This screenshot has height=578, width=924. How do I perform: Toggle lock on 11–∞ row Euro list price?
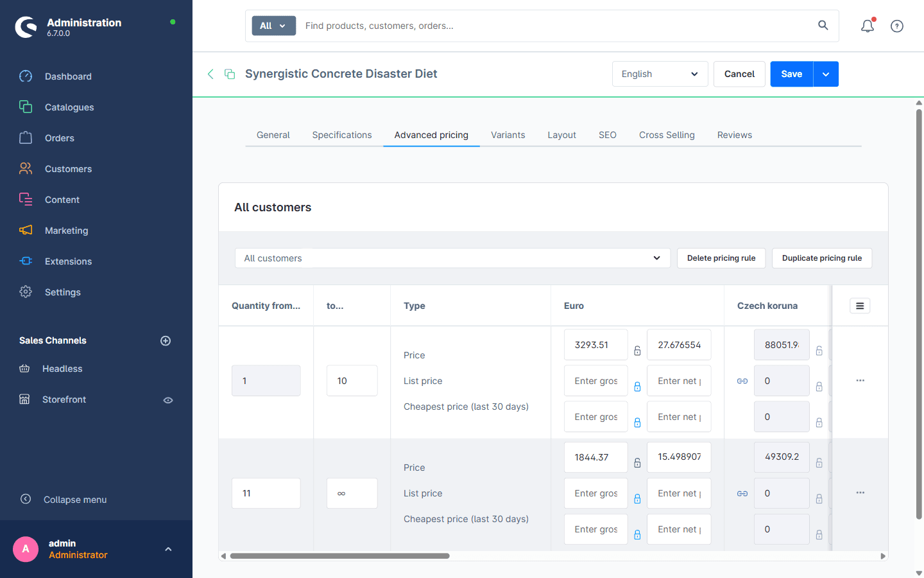(637, 499)
